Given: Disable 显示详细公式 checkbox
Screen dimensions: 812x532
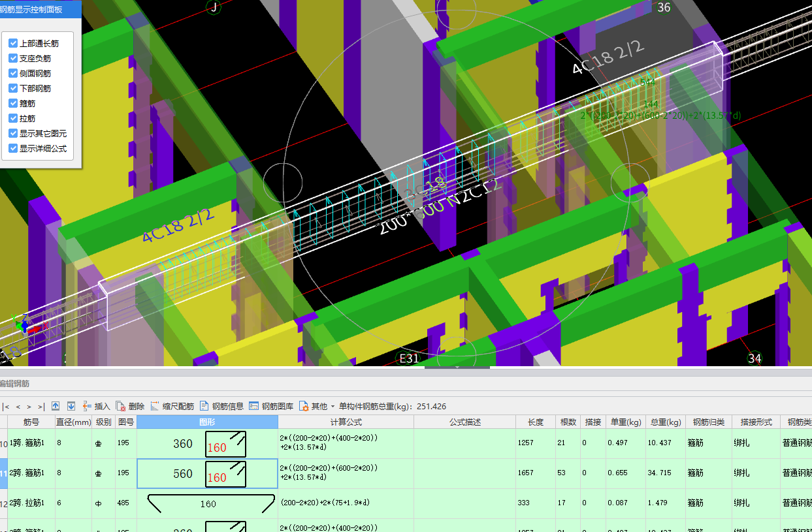Looking at the screenshot, I should (13, 148).
